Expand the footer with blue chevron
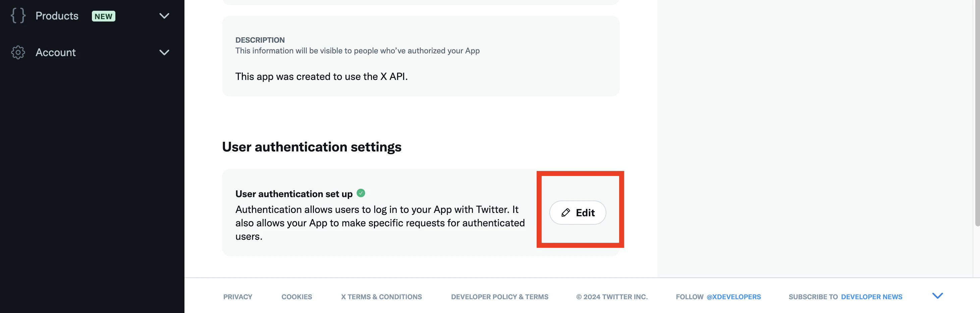Image resolution: width=980 pixels, height=313 pixels. pos(937,296)
